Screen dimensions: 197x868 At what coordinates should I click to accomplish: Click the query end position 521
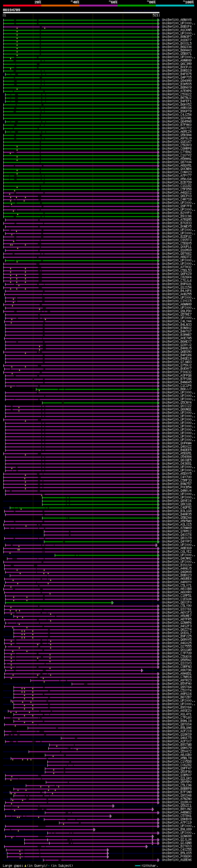(155, 15)
